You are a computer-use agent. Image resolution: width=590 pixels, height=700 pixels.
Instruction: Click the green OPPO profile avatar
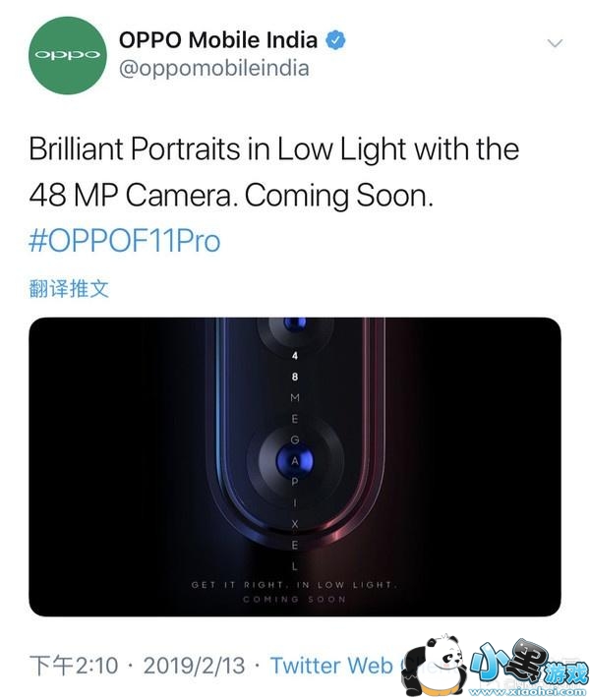click(x=66, y=55)
